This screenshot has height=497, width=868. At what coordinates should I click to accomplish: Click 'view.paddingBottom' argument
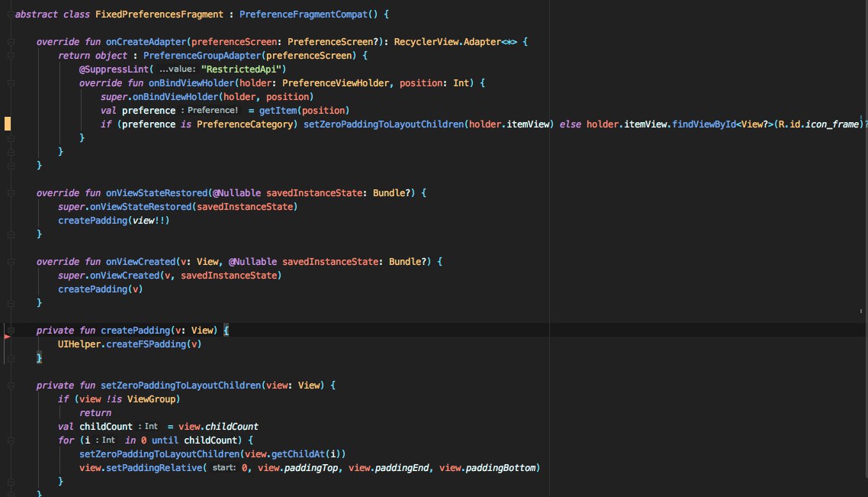pyautogui.click(x=487, y=468)
